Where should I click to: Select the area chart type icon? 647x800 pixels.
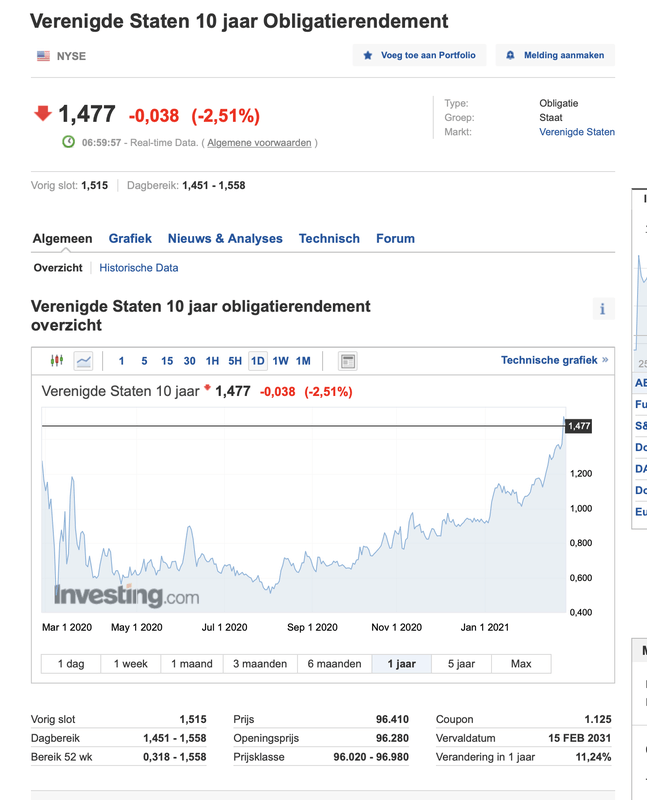[83, 361]
